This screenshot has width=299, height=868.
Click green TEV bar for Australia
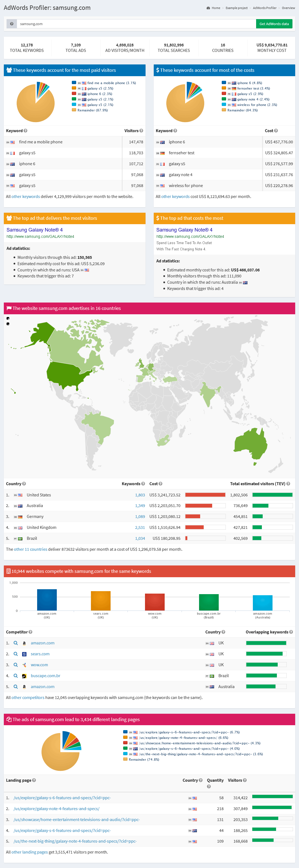(x=260, y=506)
